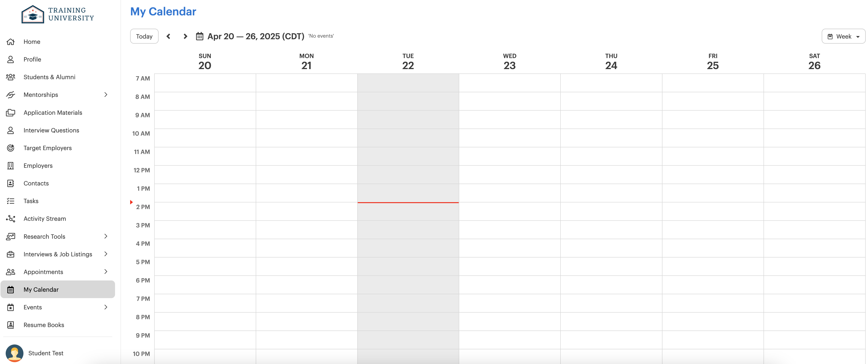Open the date picker calendar icon
The height and width of the screenshot is (364, 868).
tap(200, 36)
